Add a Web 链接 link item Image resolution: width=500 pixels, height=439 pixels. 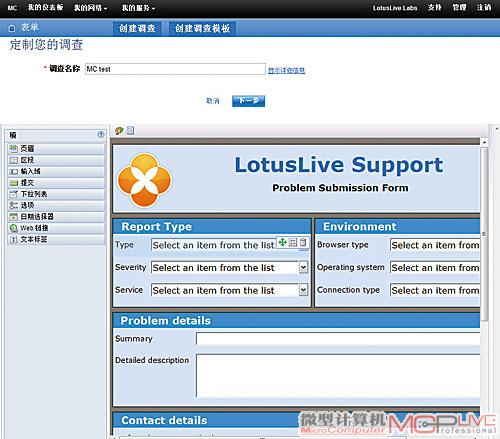point(56,228)
